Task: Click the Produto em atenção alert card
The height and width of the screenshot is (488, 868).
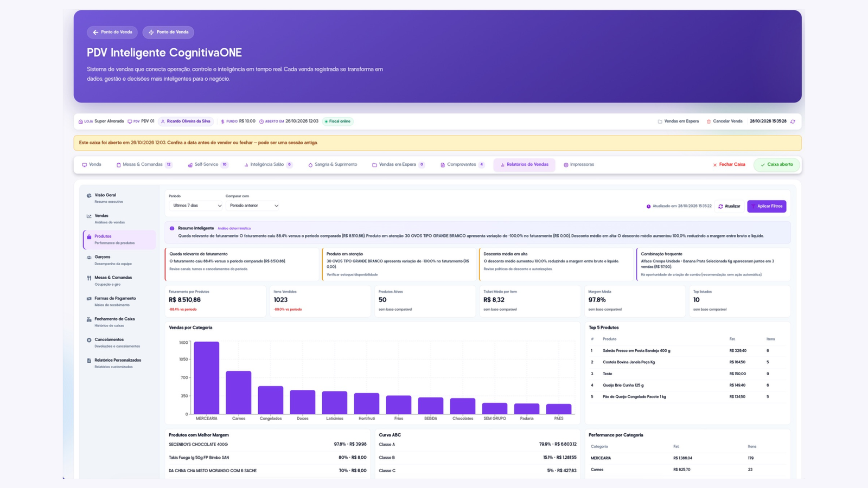Action: click(399, 264)
